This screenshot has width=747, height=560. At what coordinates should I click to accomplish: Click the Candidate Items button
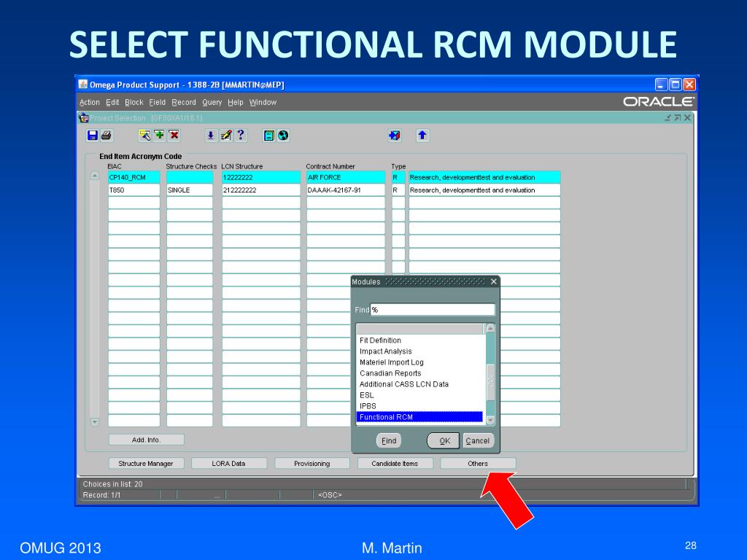click(395, 463)
